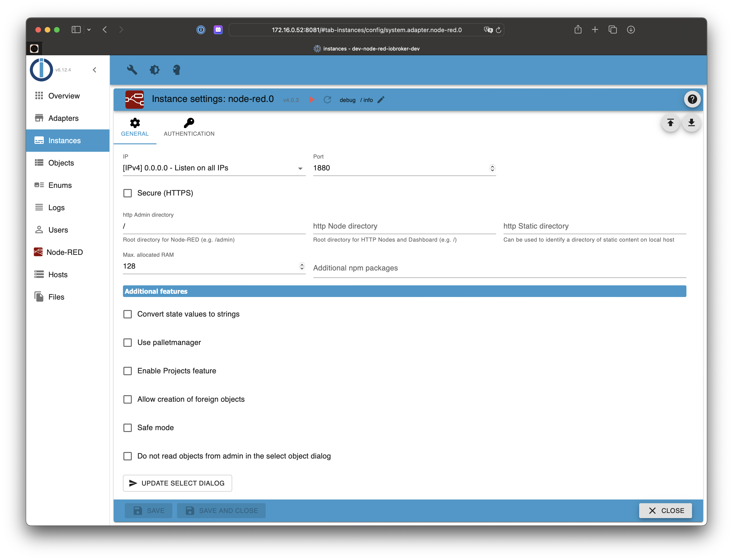The image size is (733, 560).
Task: Click the 1Password extension icon
Action: tap(201, 30)
